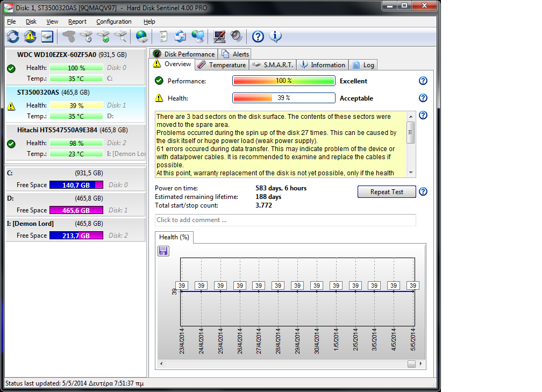Screen dimensions: 542x392
Task: Click the hard disk panel toolbar icon
Action: tap(47, 37)
